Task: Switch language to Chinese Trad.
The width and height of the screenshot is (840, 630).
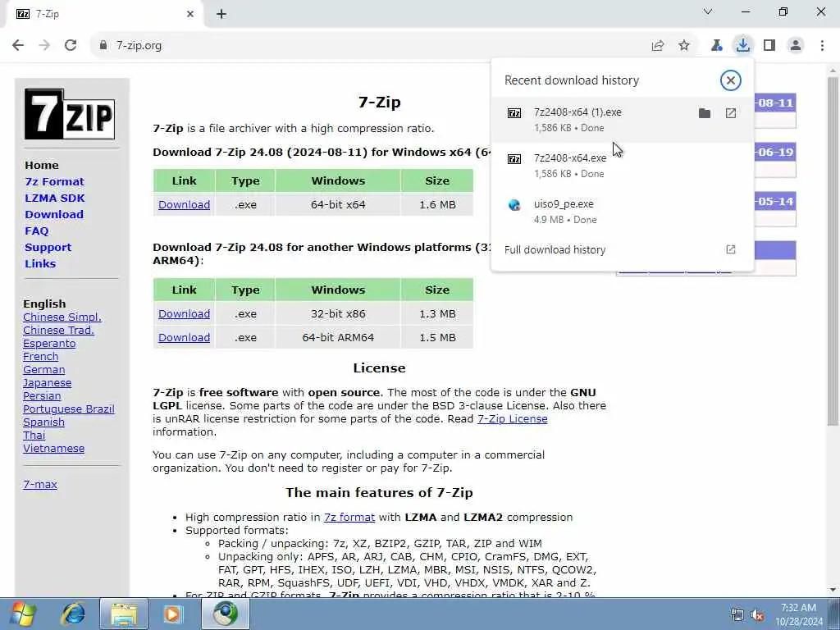Action: pos(58,330)
